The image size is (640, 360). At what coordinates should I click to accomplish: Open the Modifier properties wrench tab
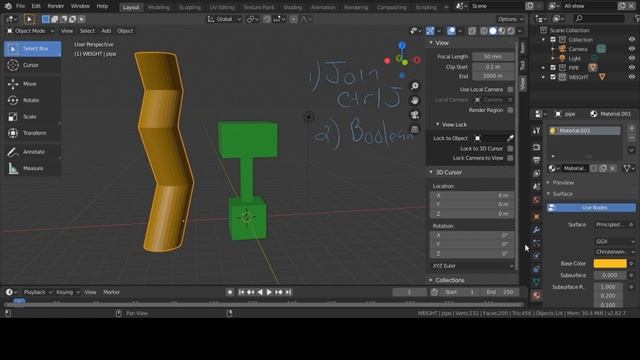[x=536, y=229]
